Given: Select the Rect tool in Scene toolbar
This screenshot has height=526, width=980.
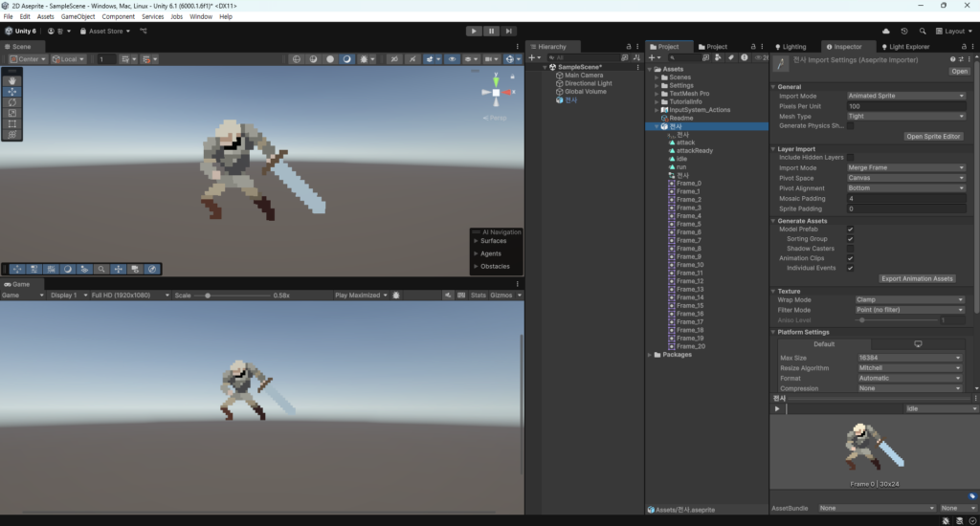Looking at the screenshot, I should (x=11, y=123).
